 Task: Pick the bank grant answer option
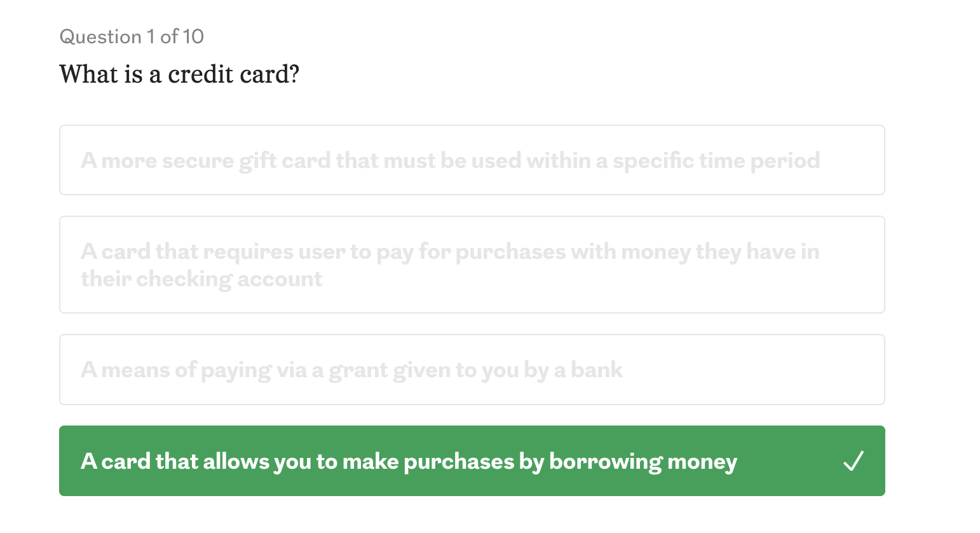coord(472,370)
